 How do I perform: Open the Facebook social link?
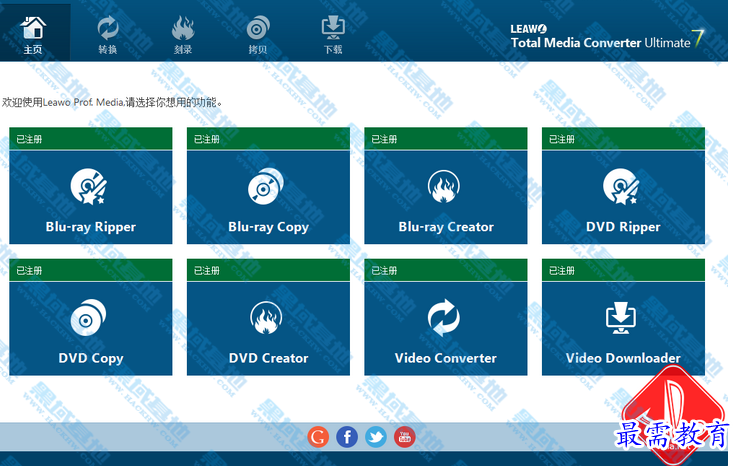point(347,437)
